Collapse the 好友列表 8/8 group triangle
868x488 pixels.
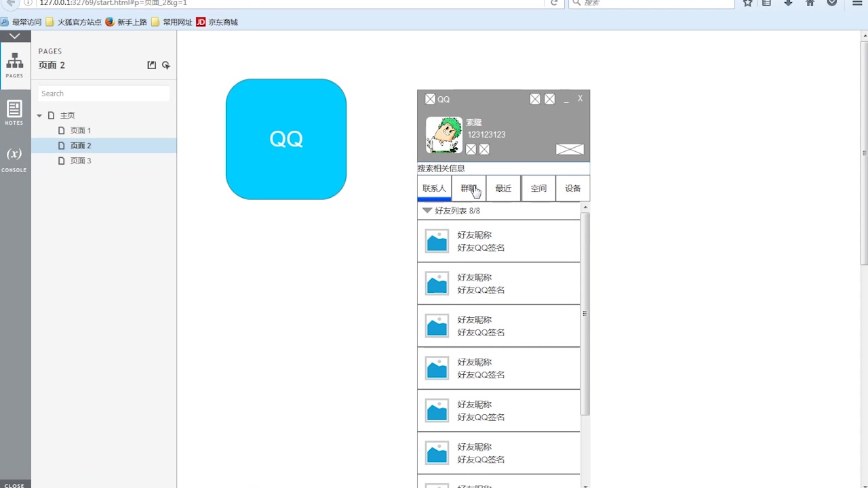(427, 211)
